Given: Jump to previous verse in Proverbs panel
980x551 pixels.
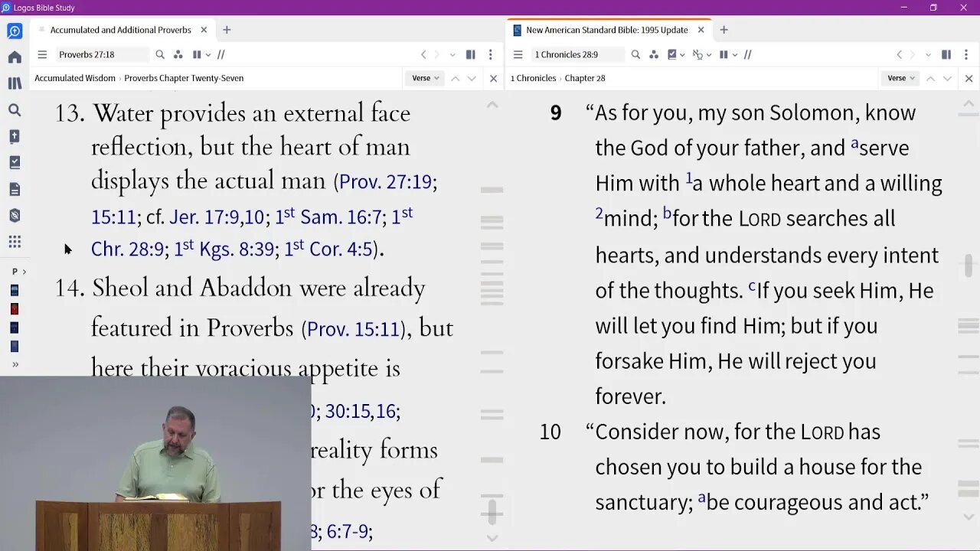Looking at the screenshot, I should pos(455,78).
